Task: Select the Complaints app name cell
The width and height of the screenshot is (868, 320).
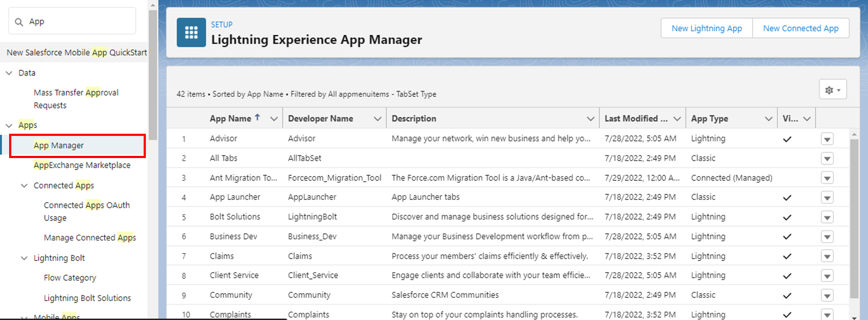Action: tap(230, 314)
